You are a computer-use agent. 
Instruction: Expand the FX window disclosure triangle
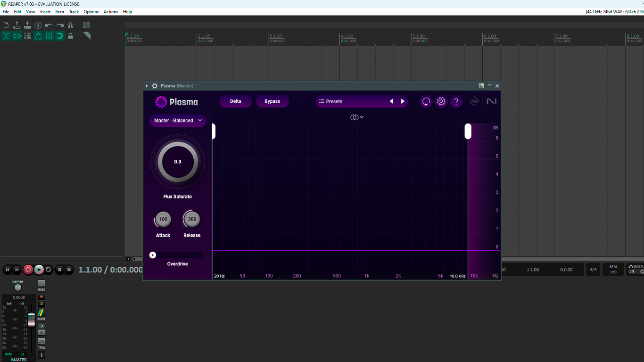pyautogui.click(x=147, y=86)
